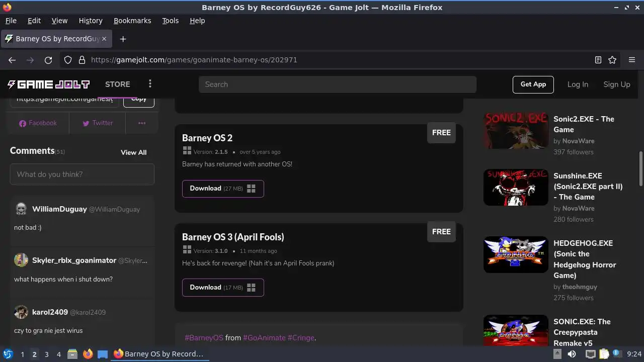The width and height of the screenshot is (644, 362).
Task: Open more sharing options ellipsis
Action: point(142,123)
